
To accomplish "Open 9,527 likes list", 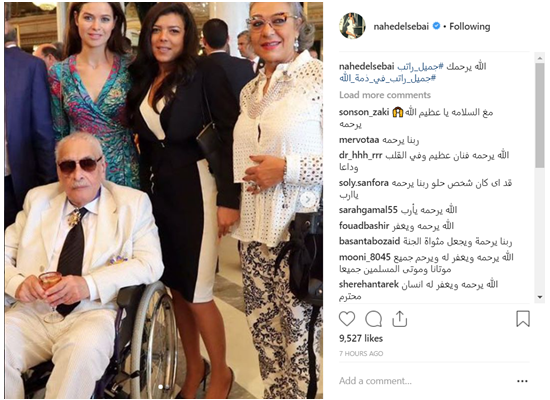I will (x=361, y=339).
